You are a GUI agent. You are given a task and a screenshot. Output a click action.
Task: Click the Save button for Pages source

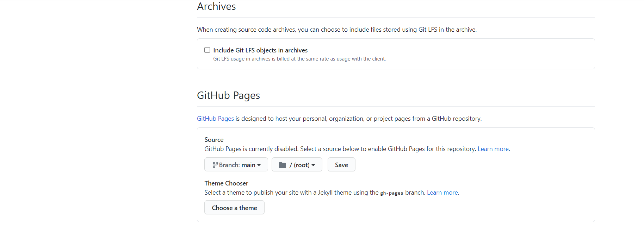coord(341,164)
